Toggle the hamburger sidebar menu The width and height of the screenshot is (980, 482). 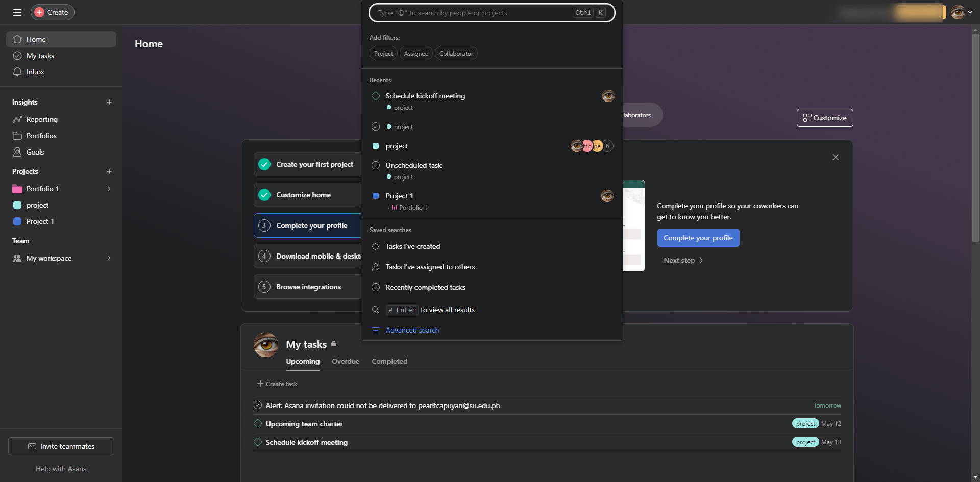[17, 12]
